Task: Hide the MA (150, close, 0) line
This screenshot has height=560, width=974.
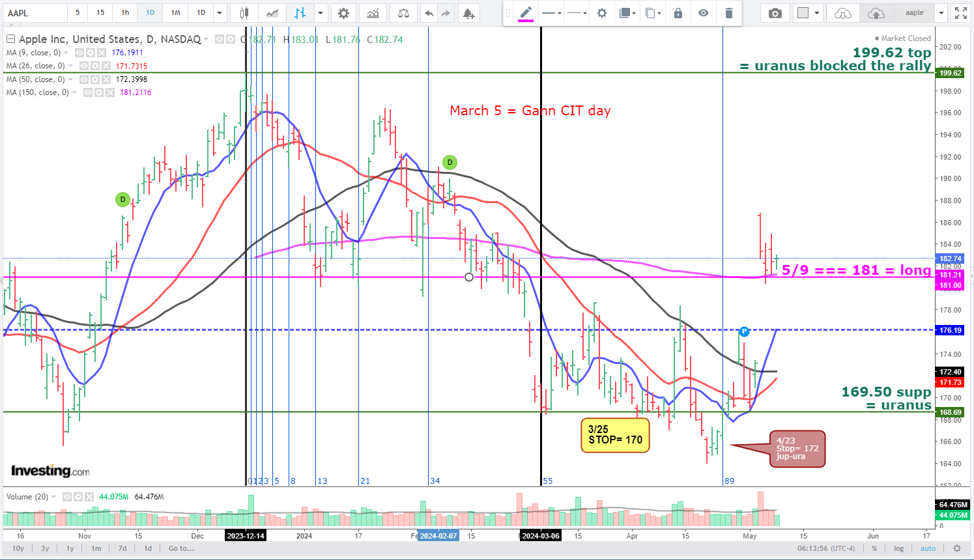Action: click(89, 92)
